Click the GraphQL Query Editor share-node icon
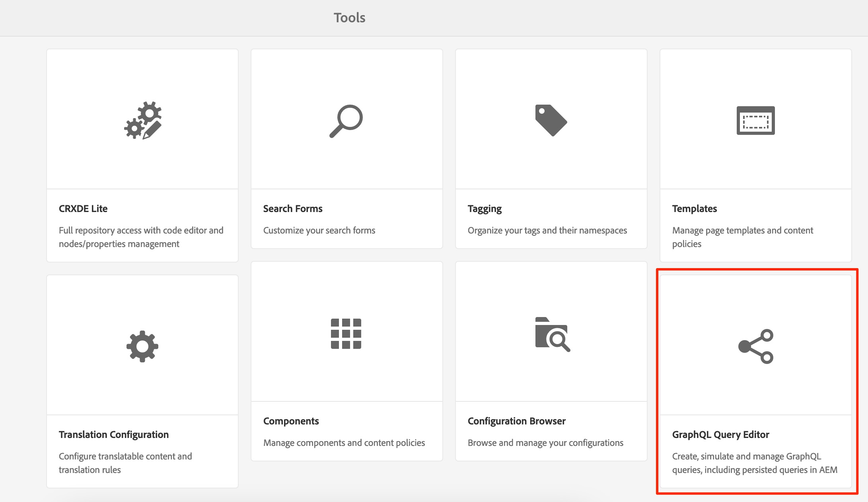 (755, 346)
